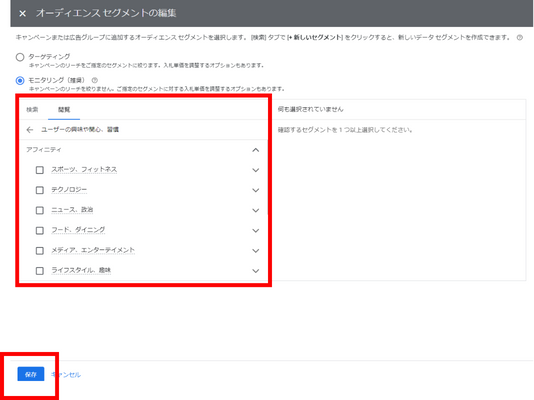Tick the ライフスタイル、趣味 checkbox
Screen dimensions: 534x400
(x=40, y=271)
